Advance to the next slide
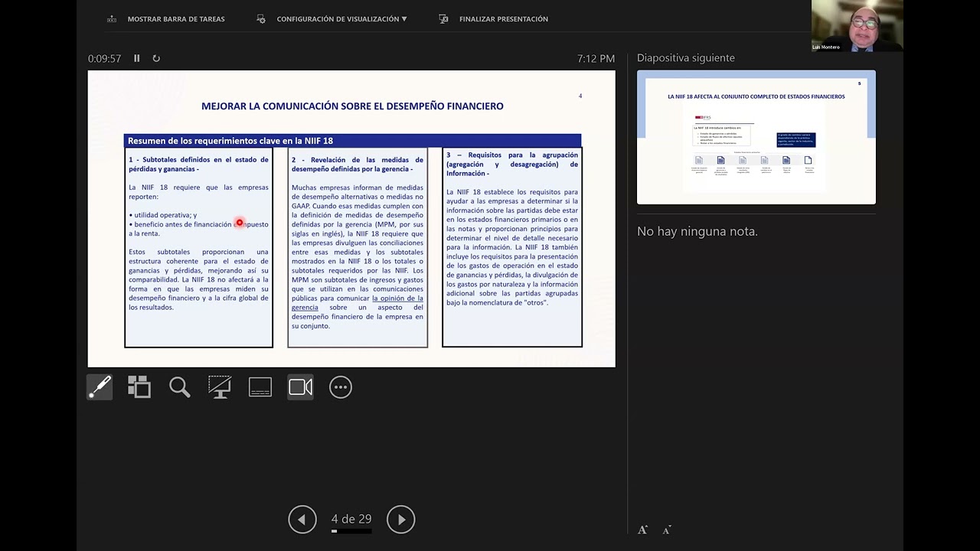This screenshot has height=551, width=980. pos(401,520)
